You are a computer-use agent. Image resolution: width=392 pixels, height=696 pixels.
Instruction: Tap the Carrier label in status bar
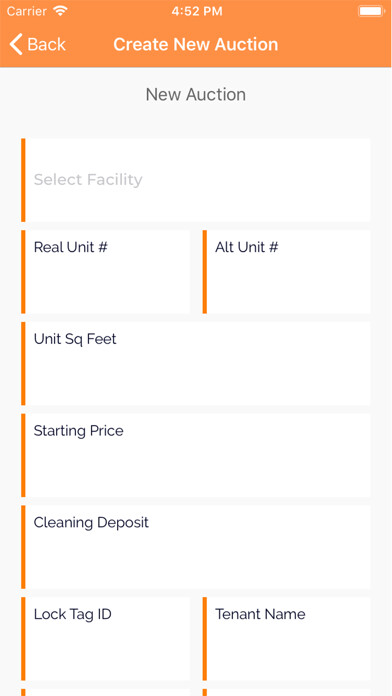coord(27,11)
